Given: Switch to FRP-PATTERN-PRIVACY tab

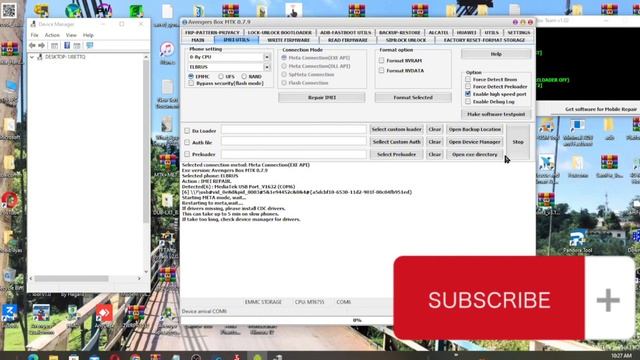Looking at the screenshot, I should [212, 32].
